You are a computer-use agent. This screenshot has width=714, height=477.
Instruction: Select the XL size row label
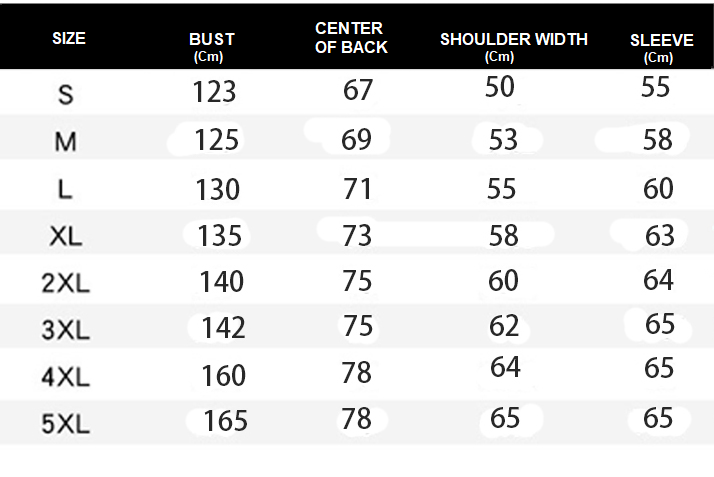(66, 236)
